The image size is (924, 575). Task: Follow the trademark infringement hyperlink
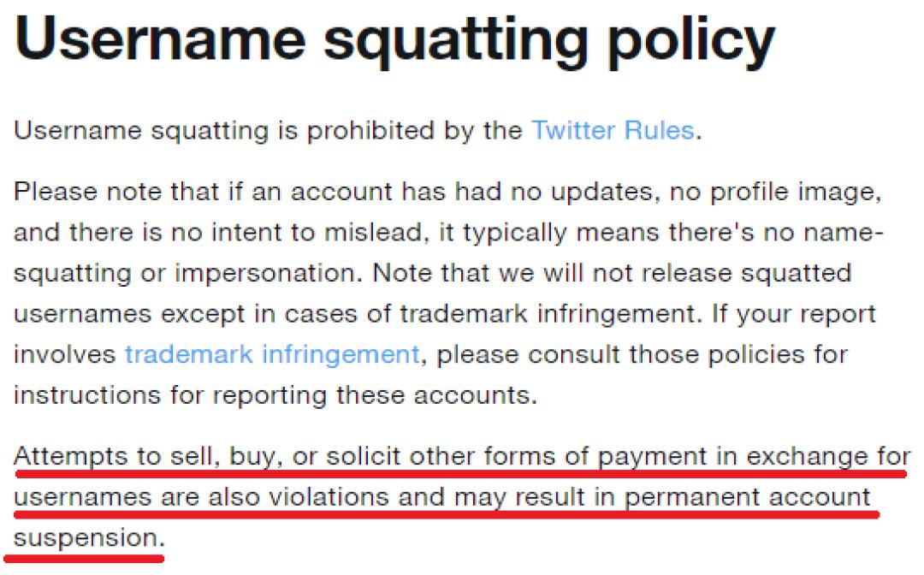pos(272,353)
